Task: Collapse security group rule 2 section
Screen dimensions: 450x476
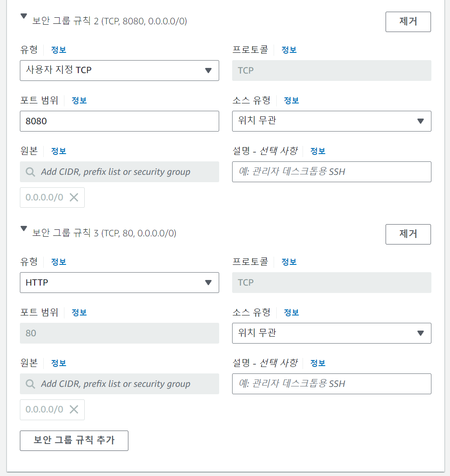Action: [24, 17]
